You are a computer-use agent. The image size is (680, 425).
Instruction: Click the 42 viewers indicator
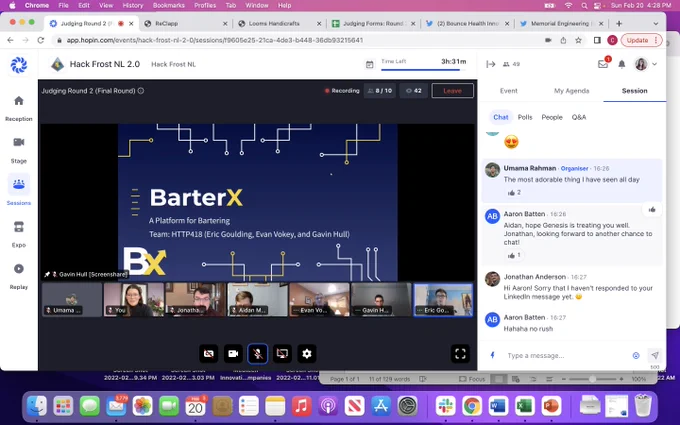413,91
